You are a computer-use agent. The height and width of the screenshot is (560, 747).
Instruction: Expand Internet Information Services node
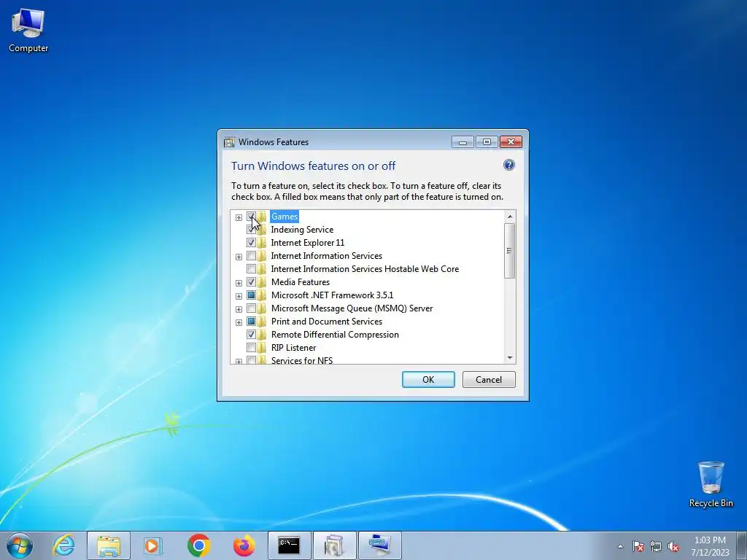239,257
